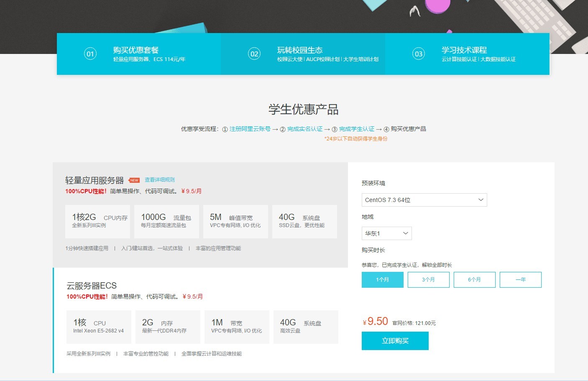This screenshot has width=588, height=381.
Task: Click the 完成学生认证 link
Action: point(357,129)
